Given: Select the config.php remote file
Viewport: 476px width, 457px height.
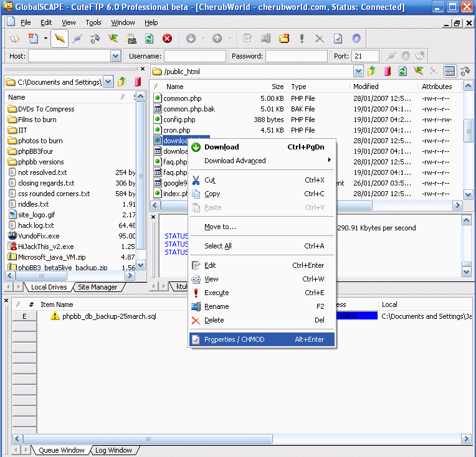Looking at the screenshot, I should pyautogui.click(x=179, y=120).
